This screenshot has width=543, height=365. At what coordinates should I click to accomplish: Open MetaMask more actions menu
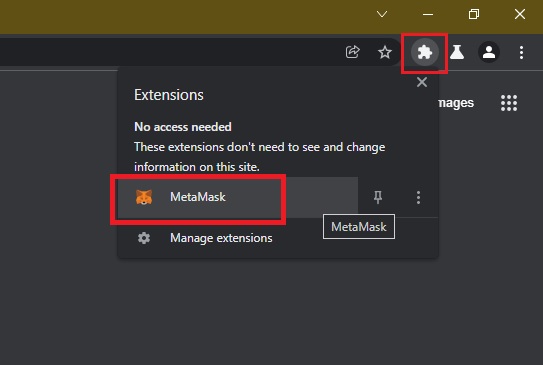click(418, 197)
